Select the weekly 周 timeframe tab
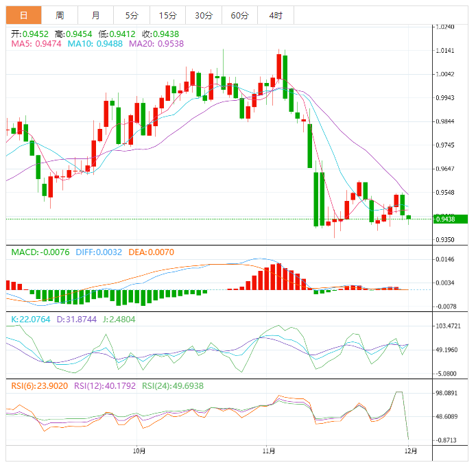The height and width of the screenshot is (467, 476). click(x=60, y=15)
